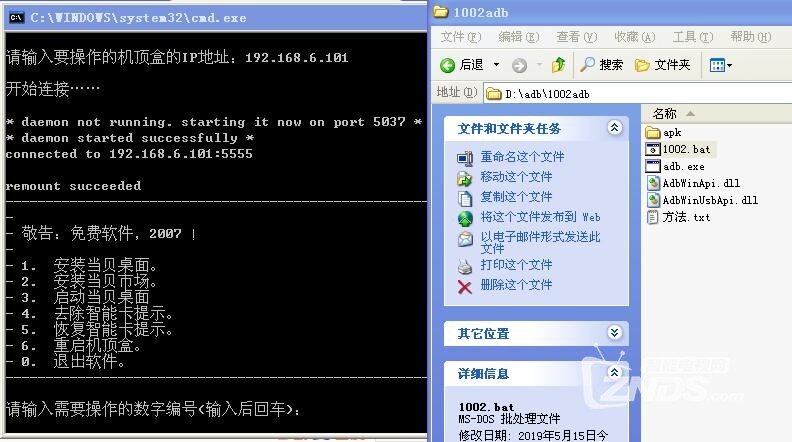Expand the Other Places panel
The image size is (792, 442).
tap(614, 332)
